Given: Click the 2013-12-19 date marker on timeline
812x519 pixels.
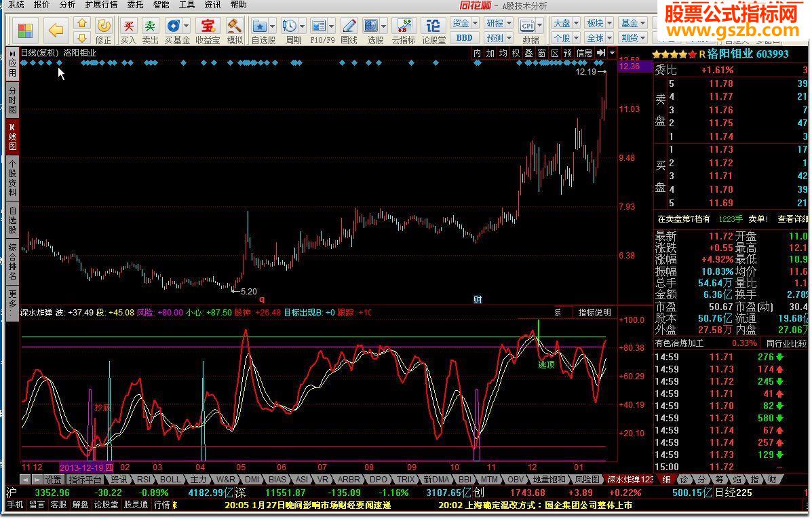Looking at the screenshot, I should (86, 467).
